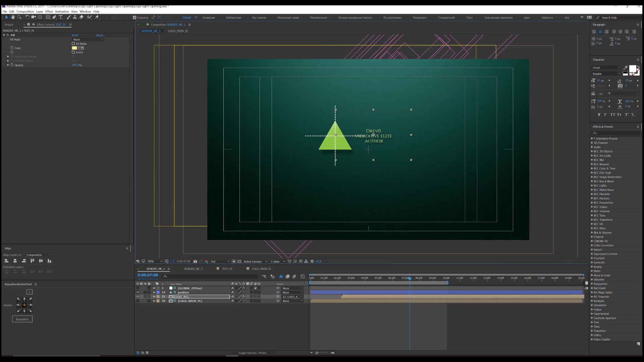Select the Hand tool
The width and height of the screenshot is (644, 362).
point(13,17)
